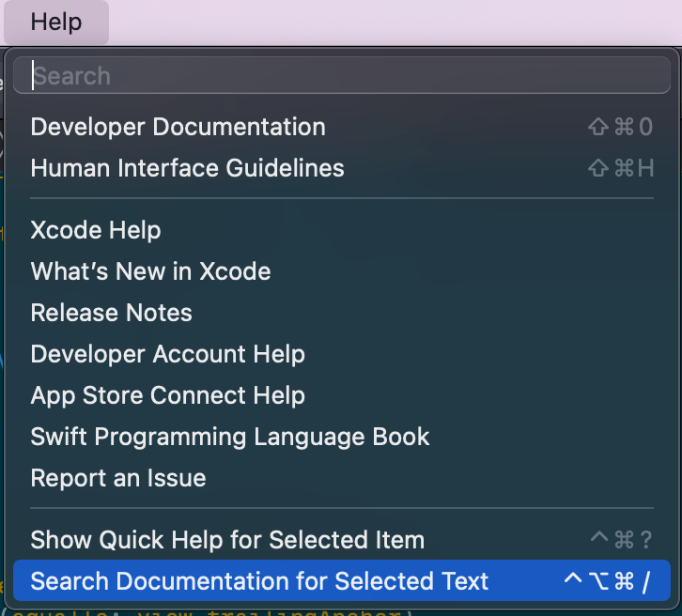Open Developer Documentation
This screenshot has height=616, width=682.
[178, 127]
